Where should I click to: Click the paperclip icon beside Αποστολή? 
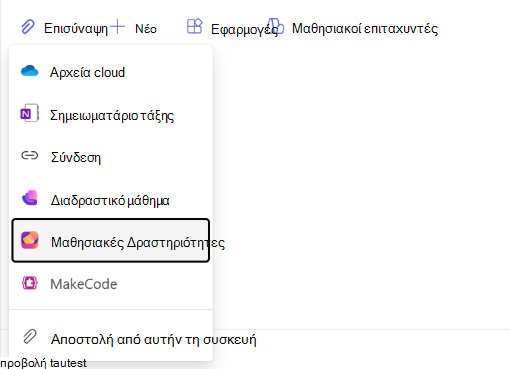tap(30, 337)
